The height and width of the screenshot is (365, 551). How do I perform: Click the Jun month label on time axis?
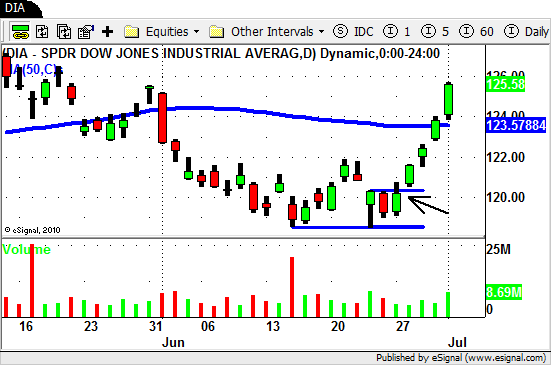(173, 342)
